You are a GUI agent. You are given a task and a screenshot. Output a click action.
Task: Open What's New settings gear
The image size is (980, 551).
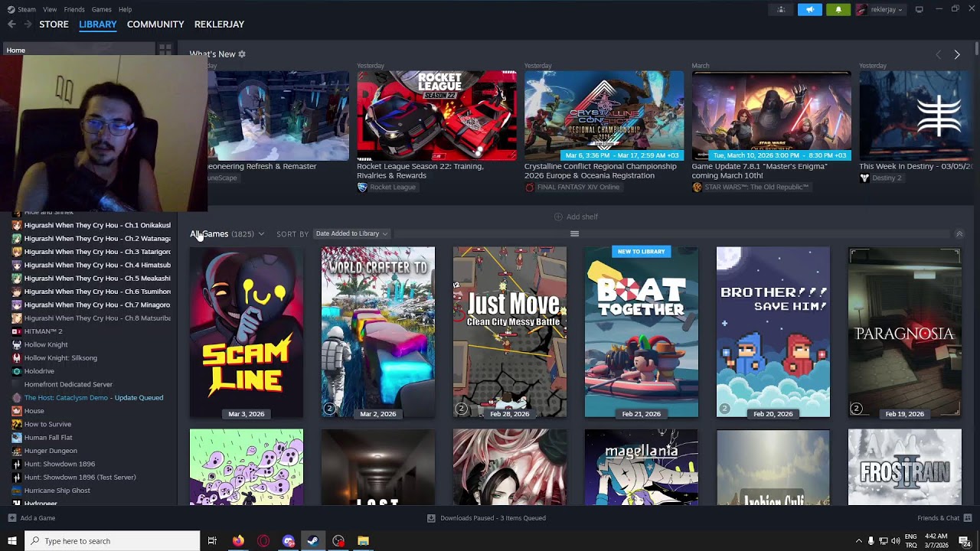click(x=242, y=54)
